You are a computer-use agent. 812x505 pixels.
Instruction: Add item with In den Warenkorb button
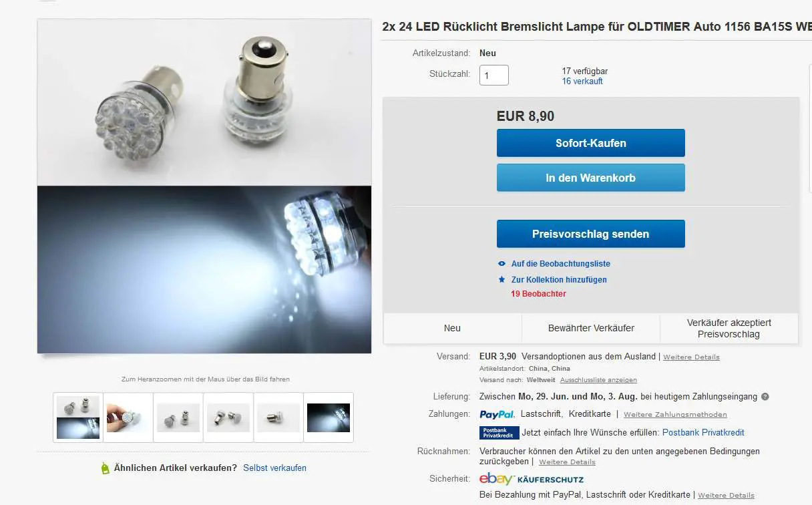[x=590, y=178]
